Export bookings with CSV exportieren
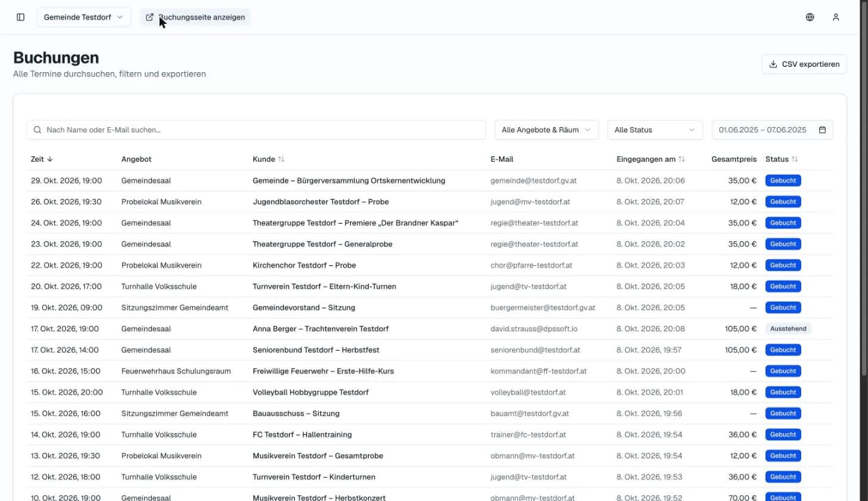This screenshot has width=868, height=501. [804, 64]
